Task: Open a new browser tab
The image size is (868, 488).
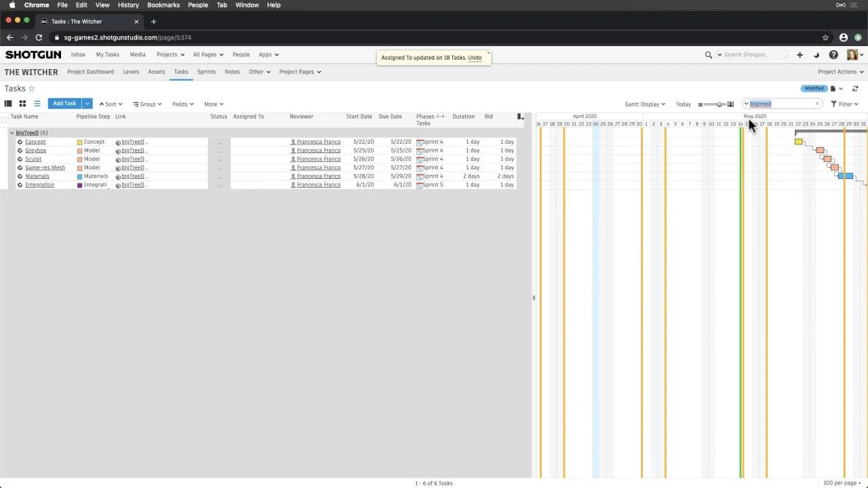Action: 153,21
